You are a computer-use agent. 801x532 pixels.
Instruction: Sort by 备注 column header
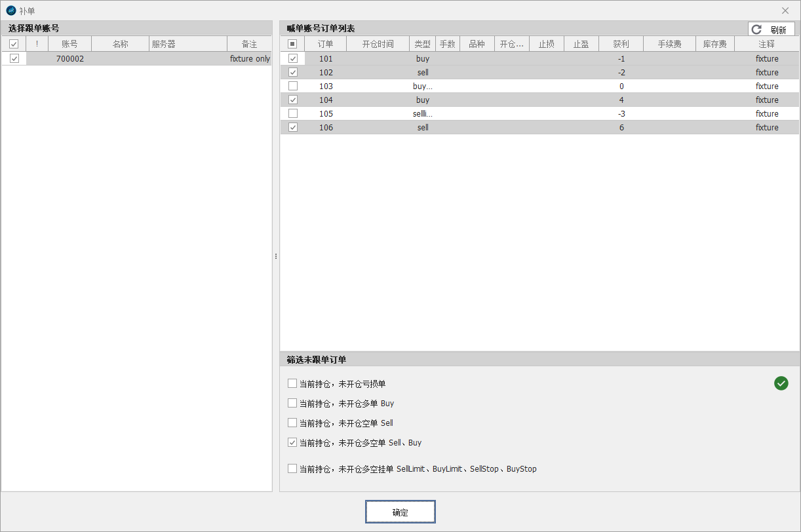[249, 44]
